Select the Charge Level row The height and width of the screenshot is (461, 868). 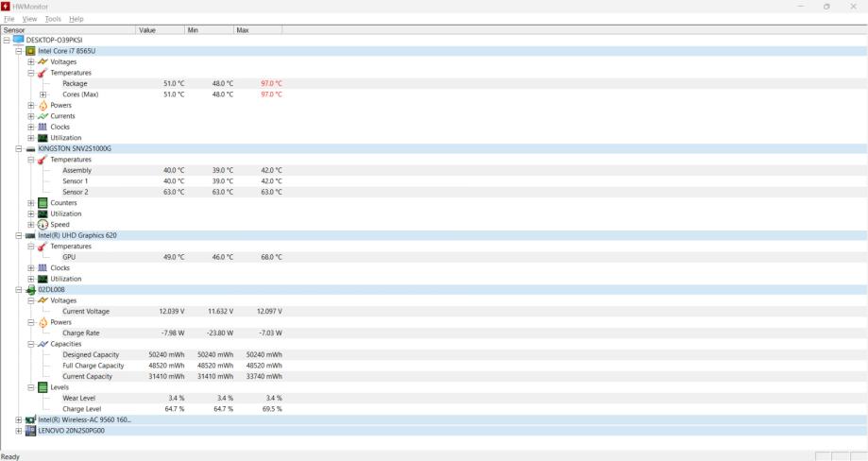pyautogui.click(x=82, y=409)
